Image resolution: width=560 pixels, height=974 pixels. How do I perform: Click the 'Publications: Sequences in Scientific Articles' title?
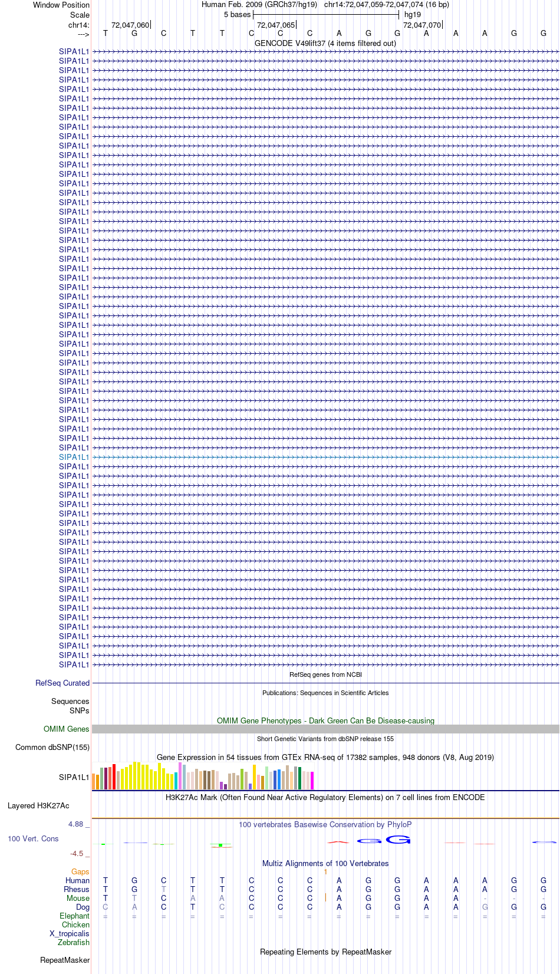tap(325, 693)
